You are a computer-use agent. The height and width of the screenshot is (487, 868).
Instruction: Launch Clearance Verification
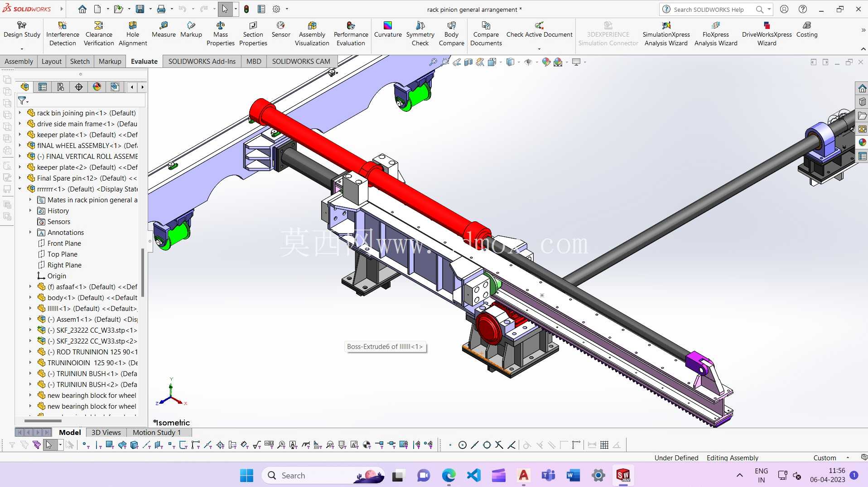coord(99,34)
